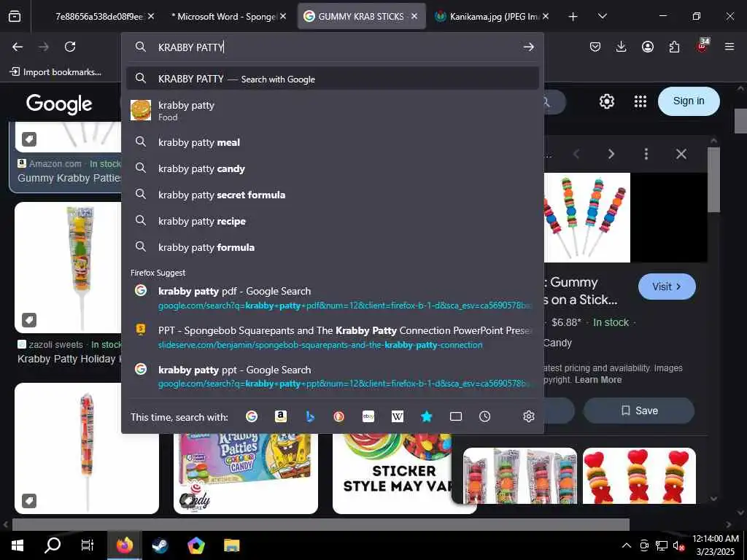Screen dimensions: 747x560
Task: Expand the list all tabs dropdown arrow
Action: click(x=602, y=16)
